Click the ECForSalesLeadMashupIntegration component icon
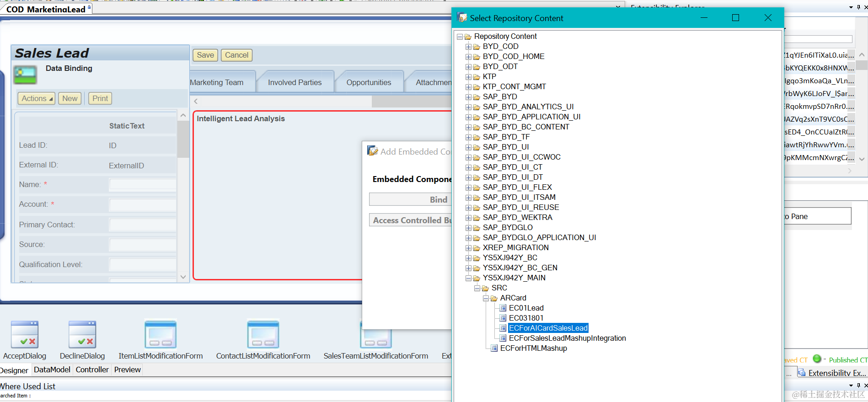 (503, 338)
